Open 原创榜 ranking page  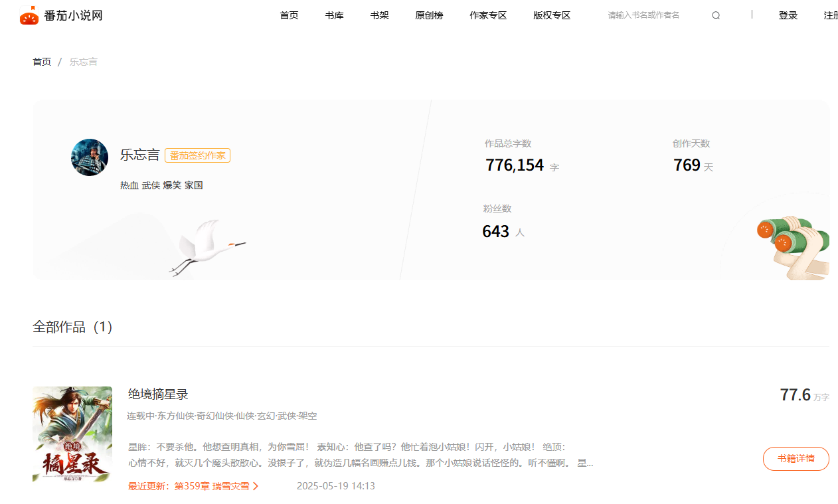429,15
